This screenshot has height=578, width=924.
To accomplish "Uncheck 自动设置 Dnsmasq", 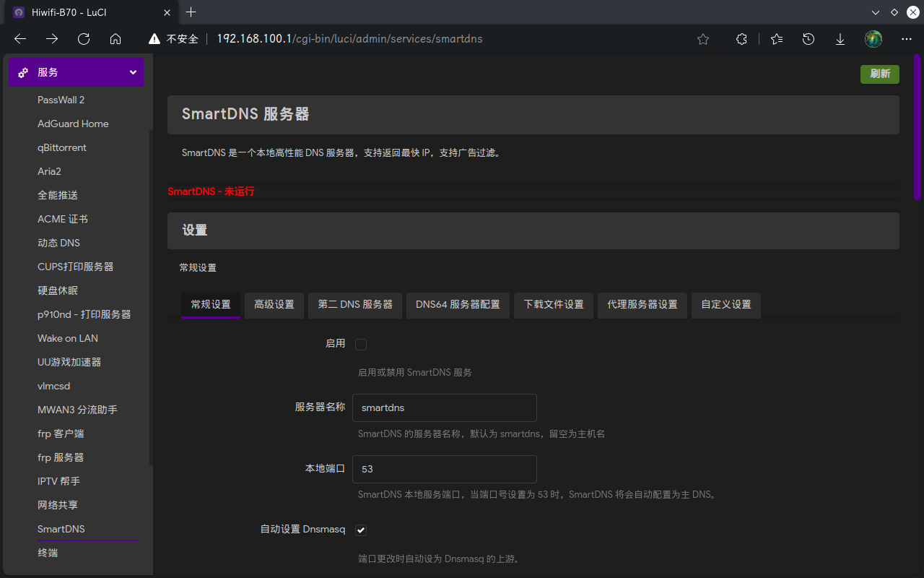I will click(361, 530).
